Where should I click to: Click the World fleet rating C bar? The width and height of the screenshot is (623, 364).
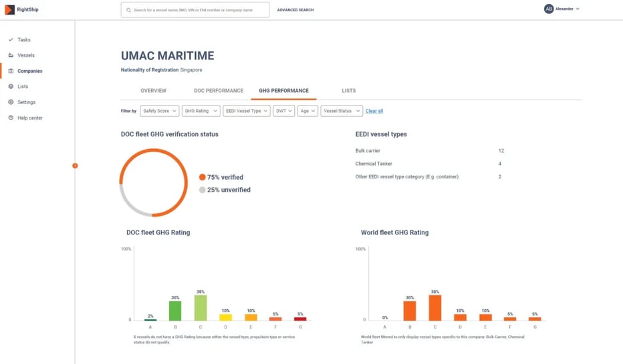pos(435,308)
